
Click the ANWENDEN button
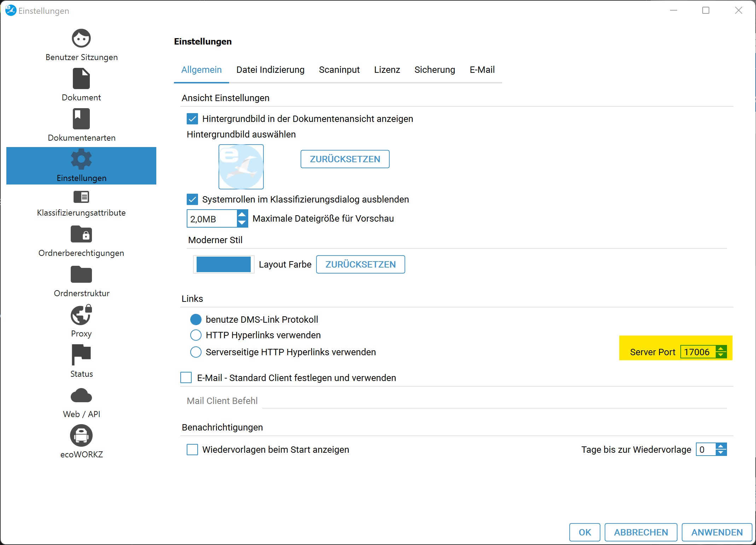coord(717,532)
